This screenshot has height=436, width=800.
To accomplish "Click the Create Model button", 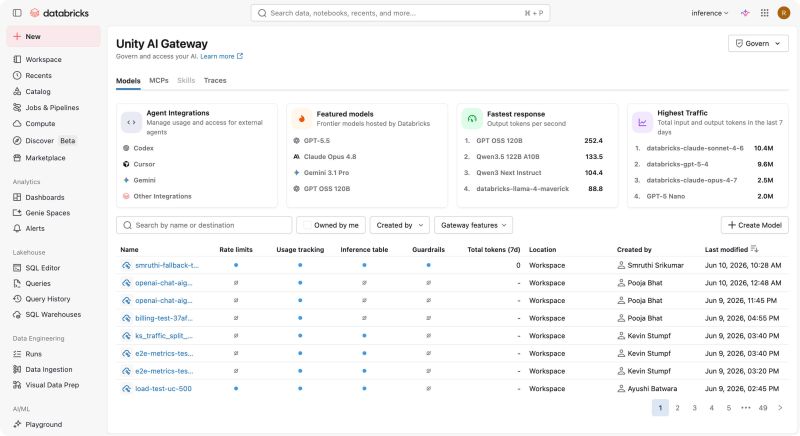I will click(755, 225).
